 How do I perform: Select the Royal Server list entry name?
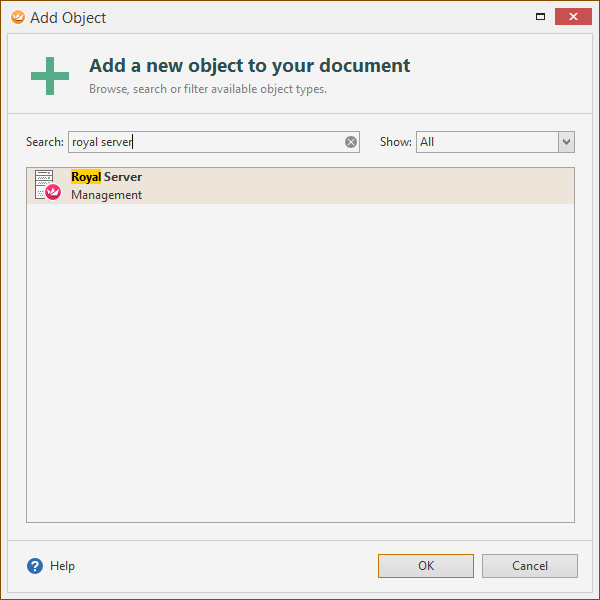tap(106, 177)
